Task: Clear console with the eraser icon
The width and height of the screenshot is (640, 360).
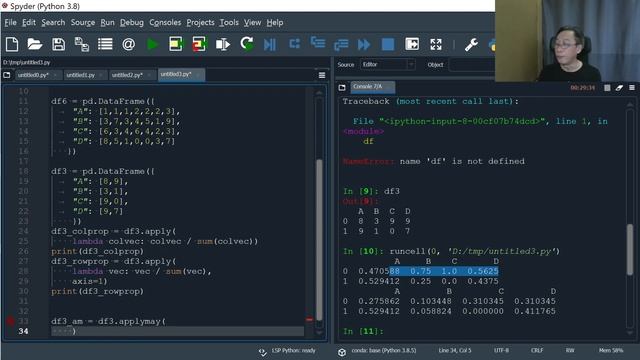Action: [x=619, y=88]
